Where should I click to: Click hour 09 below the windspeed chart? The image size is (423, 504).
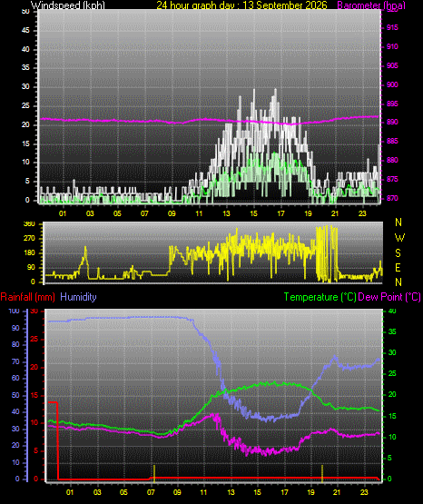tap(172, 213)
